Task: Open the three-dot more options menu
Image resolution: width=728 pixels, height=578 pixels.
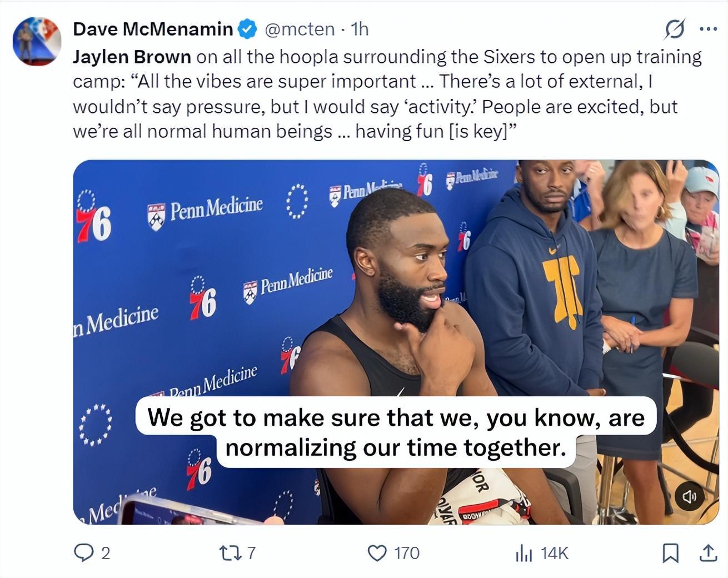Action: pos(708,29)
